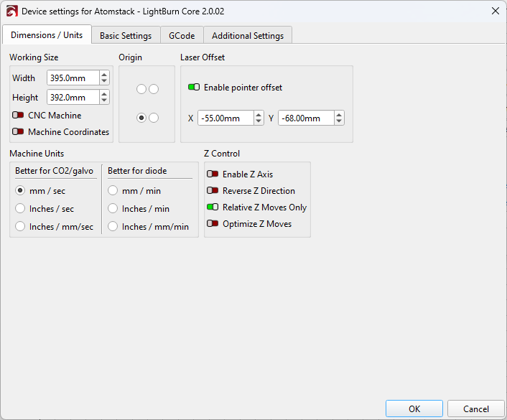This screenshot has height=420, width=507.
Task: Choose Inches / sec machine units
Action: coord(21,209)
